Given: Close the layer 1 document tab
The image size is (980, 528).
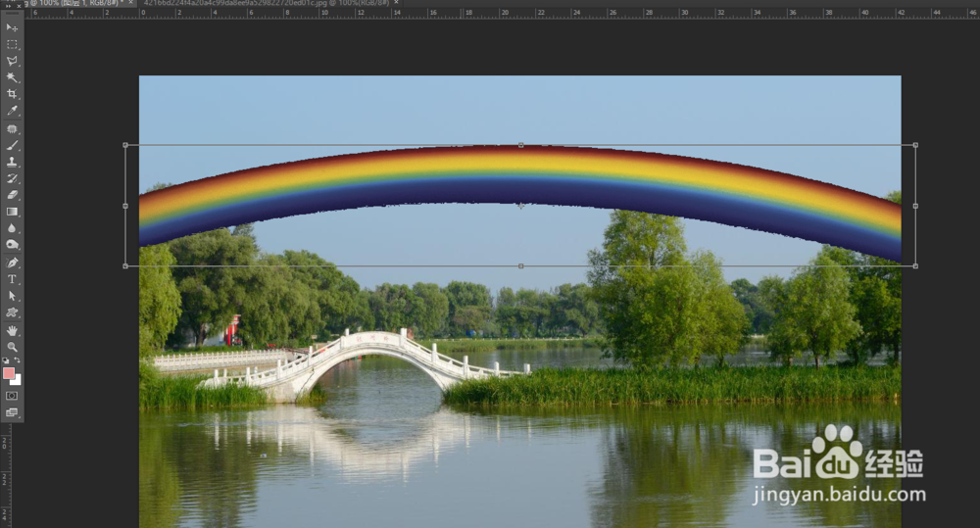Looking at the screenshot, I should coord(131,3).
